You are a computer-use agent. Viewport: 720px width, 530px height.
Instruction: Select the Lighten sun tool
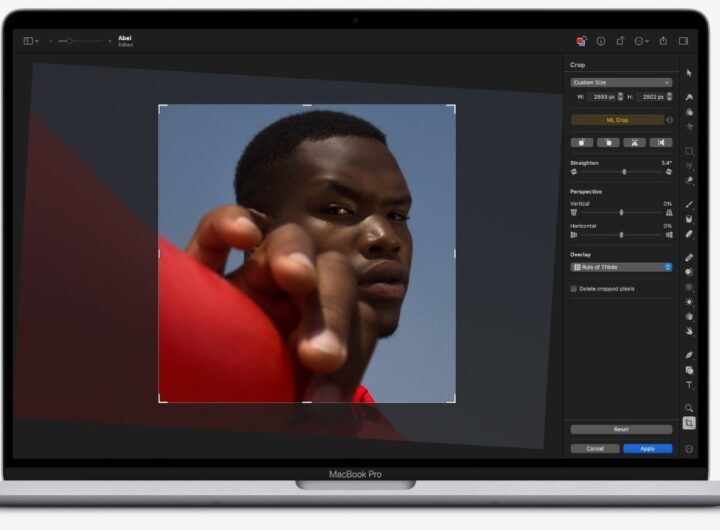point(689,302)
